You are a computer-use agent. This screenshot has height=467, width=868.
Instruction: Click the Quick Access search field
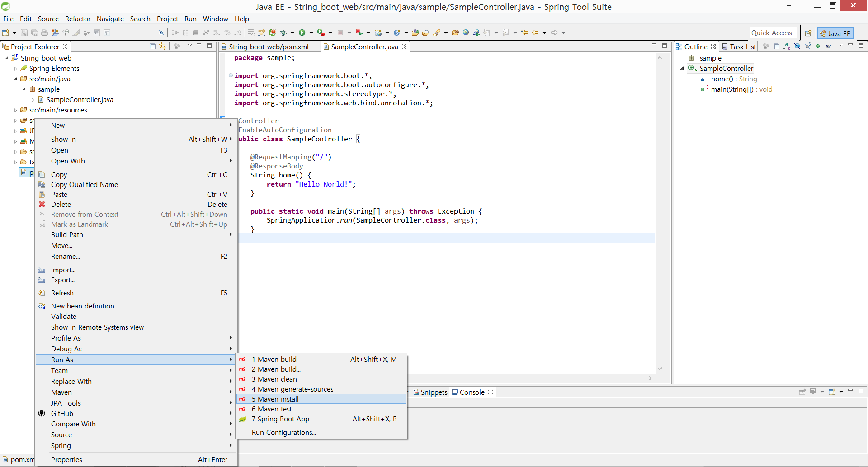[773, 33]
